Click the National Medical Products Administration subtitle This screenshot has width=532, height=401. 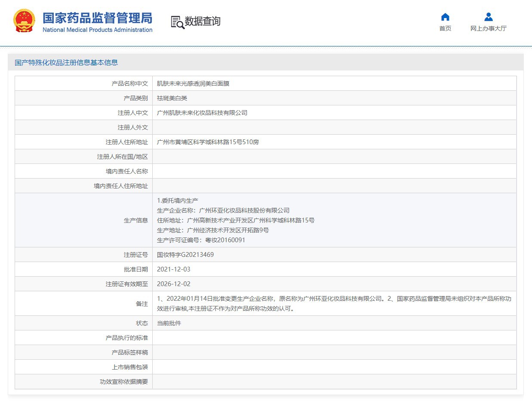tap(97, 30)
